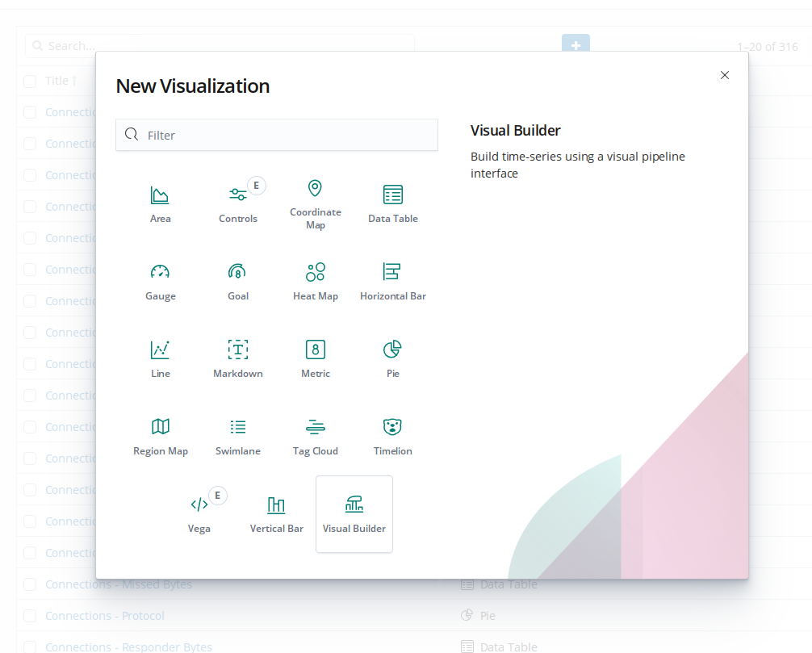Select the Visual Builder visualization
This screenshot has width=812, height=653.
pyautogui.click(x=354, y=514)
